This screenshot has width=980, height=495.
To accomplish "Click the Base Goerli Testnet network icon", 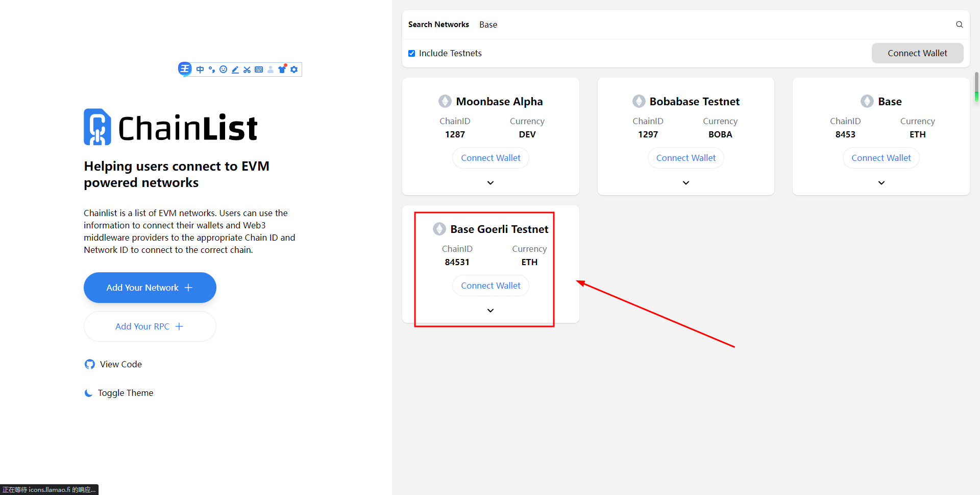I will point(439,229).
